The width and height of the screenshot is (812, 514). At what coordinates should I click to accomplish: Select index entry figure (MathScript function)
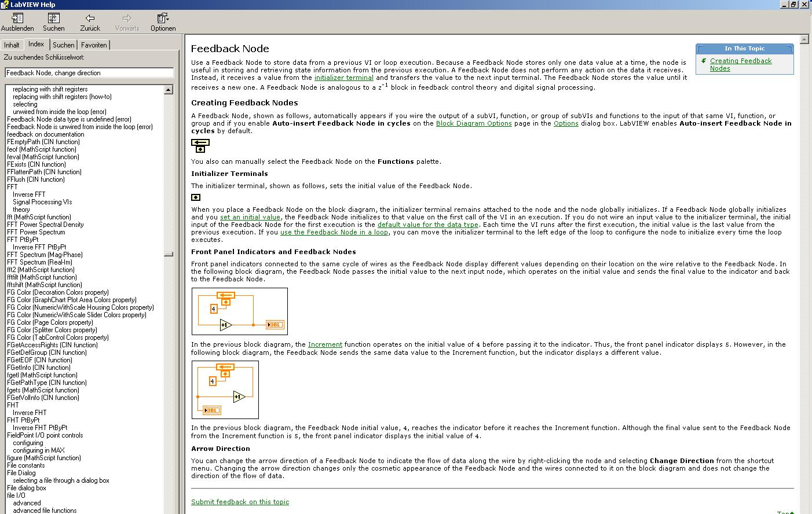click(x=44, y=458)
